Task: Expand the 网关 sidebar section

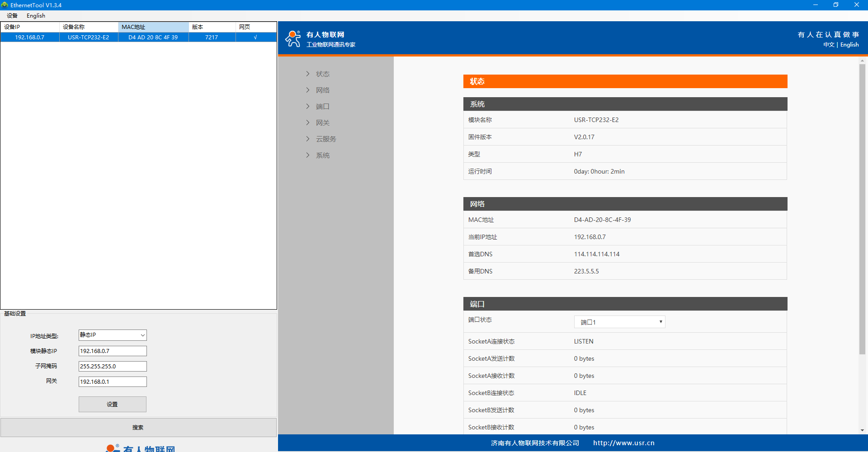Action: click(x=322, y=122)
